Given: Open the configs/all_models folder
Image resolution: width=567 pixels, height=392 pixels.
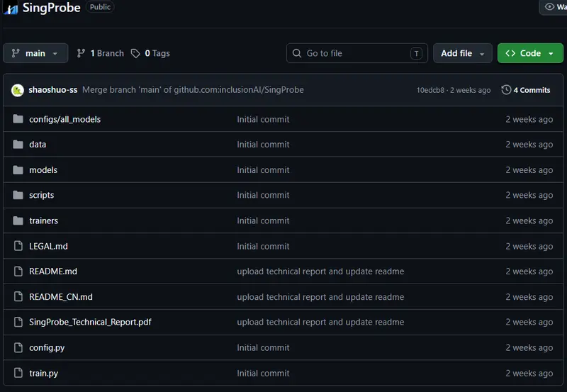Looking at the screenshot, I should (64, 119).
